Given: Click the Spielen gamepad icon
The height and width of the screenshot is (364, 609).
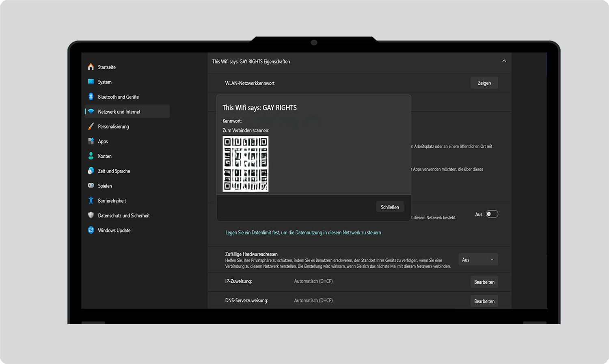Looking at the screenshot, I should [x=91, y=185].
